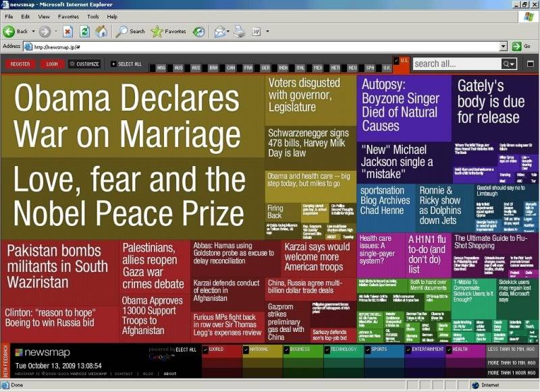Click the green Go arrow button

click(516, 46)
